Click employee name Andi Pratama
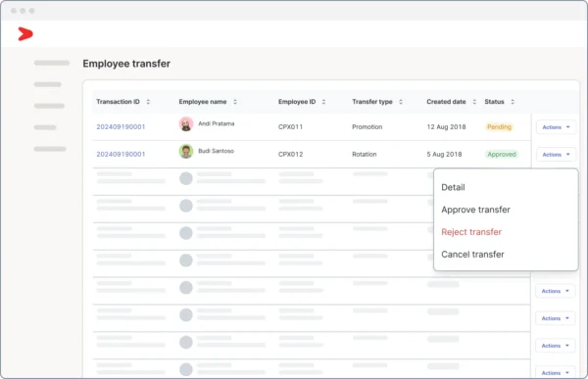Image resolution: width=588 pixels, height=379 pixels. 217,123
